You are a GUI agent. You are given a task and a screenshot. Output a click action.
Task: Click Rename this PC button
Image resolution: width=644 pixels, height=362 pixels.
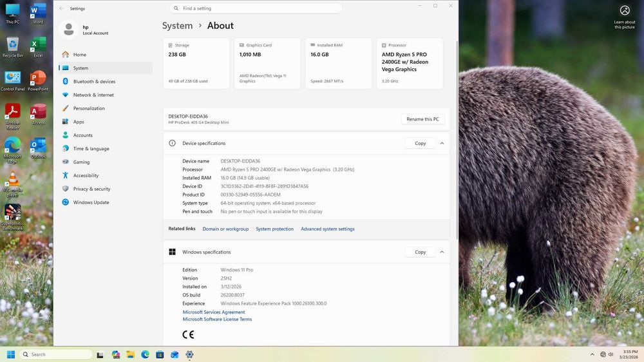tap(422, 119)
